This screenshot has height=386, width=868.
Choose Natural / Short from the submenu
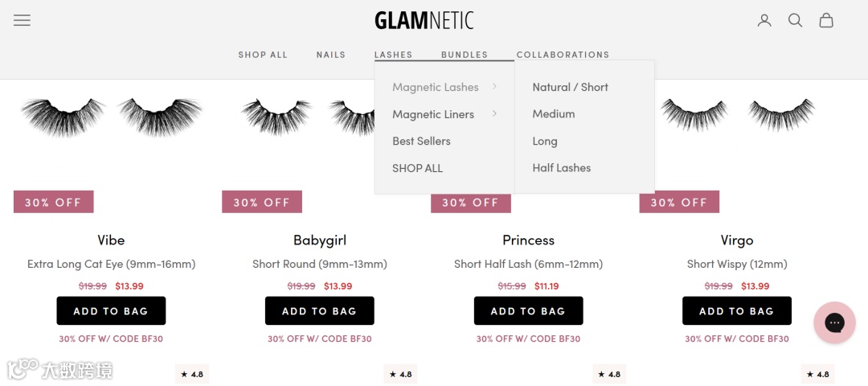click(570, 87)
